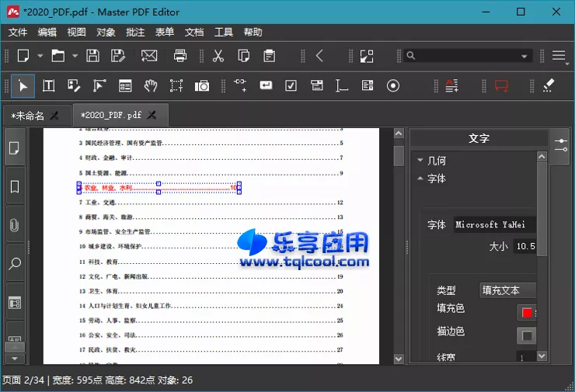Click the Snapshot camera tool
The width and height of the screenshot is (575, 392).
(202, 86)
